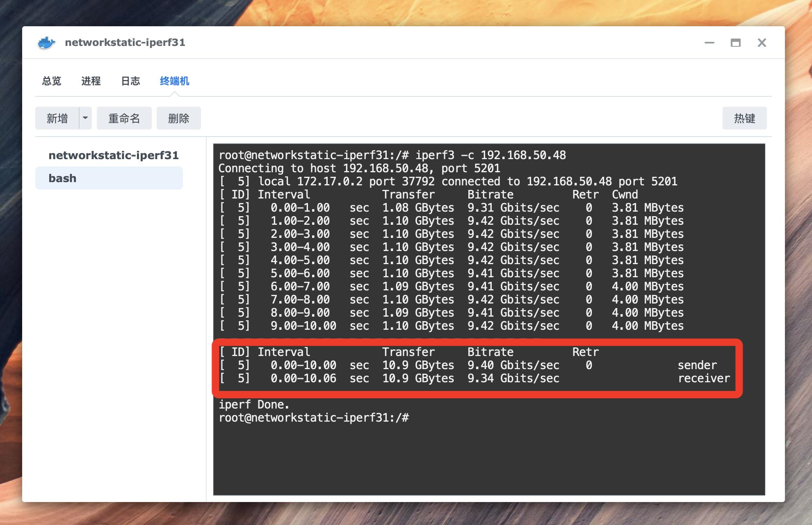The height and width of the screenshot is (525, 812).
Task: Click the window title text networkstatic-iperf31
Action: point(125,43)
